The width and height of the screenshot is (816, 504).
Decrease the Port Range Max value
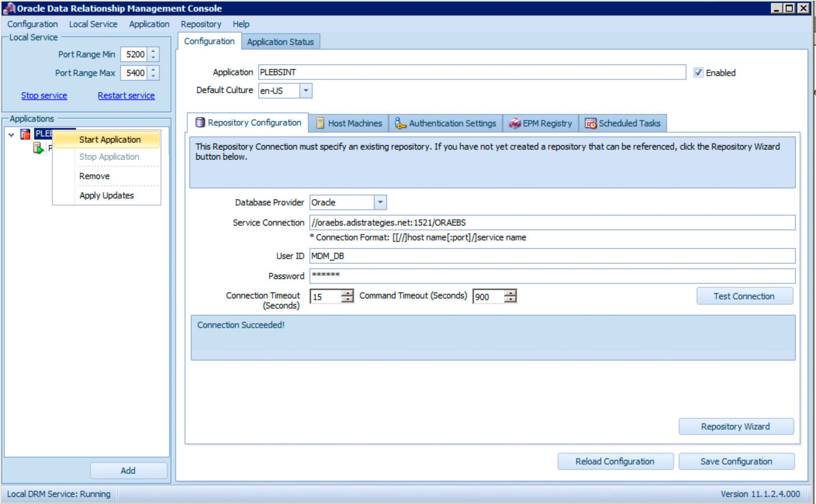click(153, 76)
